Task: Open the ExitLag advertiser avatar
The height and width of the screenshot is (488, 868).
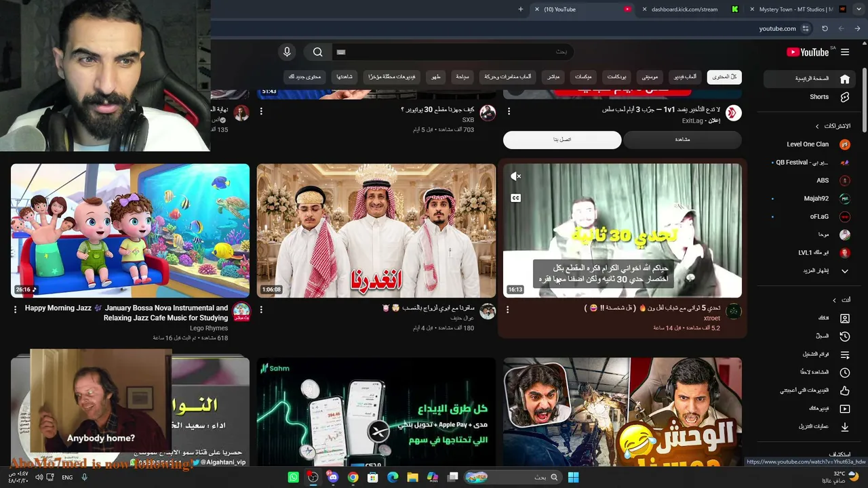Action: pyautogui.click(x=734, y=113)
